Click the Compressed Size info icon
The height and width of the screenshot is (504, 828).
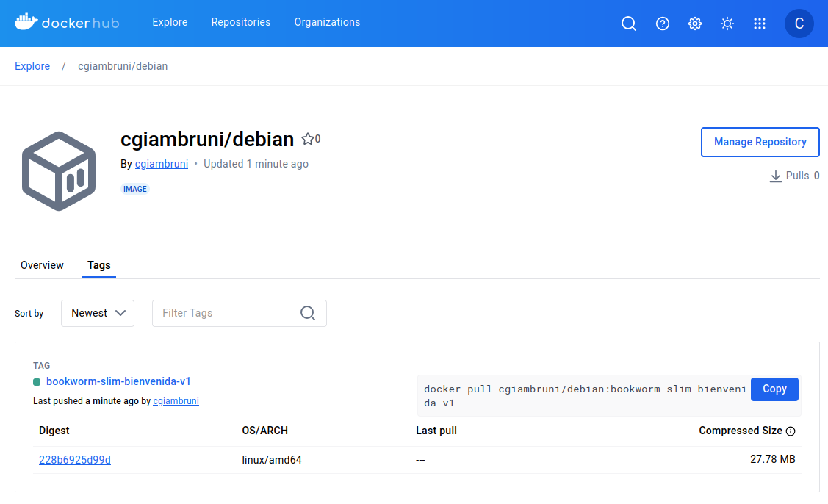pyautogui.click(x=791, y=431)
